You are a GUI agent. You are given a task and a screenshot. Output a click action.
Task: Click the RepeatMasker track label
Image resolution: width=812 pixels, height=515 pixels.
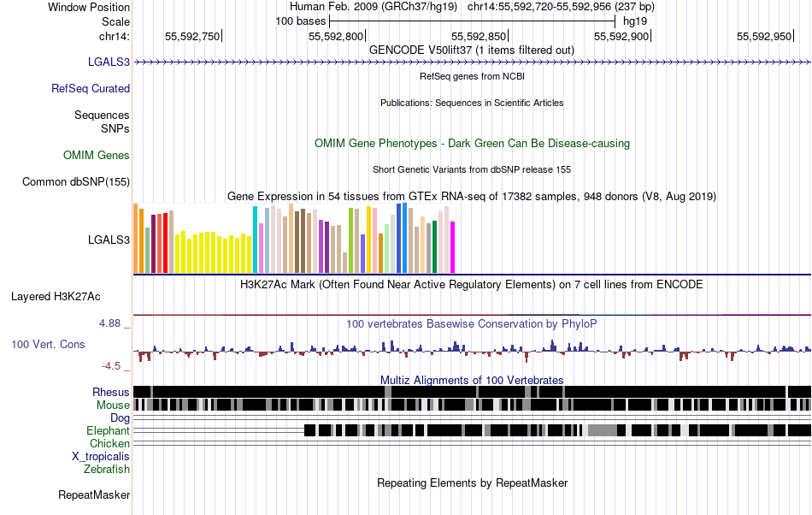(x=94, y=495)
